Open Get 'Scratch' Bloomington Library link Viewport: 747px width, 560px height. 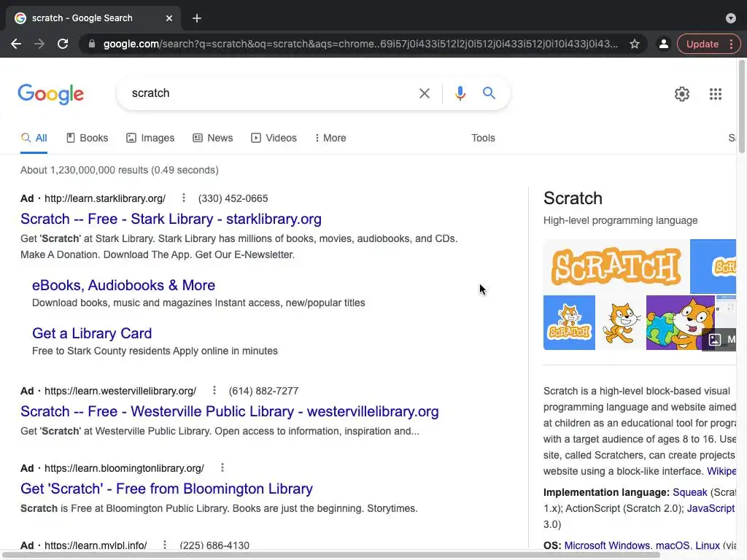click(x=167, y=489)
